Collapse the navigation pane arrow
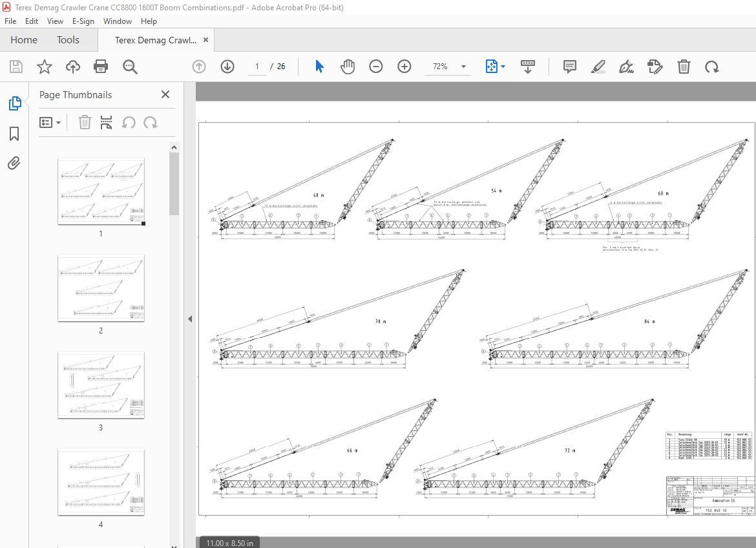Screen dimensions: 756x548 pos(190,319)
